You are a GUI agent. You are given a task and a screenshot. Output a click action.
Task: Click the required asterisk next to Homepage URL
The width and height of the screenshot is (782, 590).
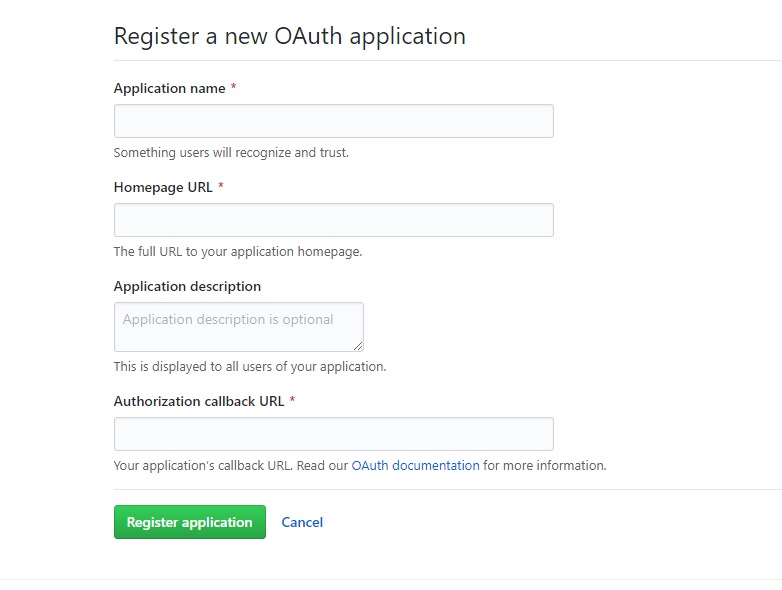click(x=220, y=187)
